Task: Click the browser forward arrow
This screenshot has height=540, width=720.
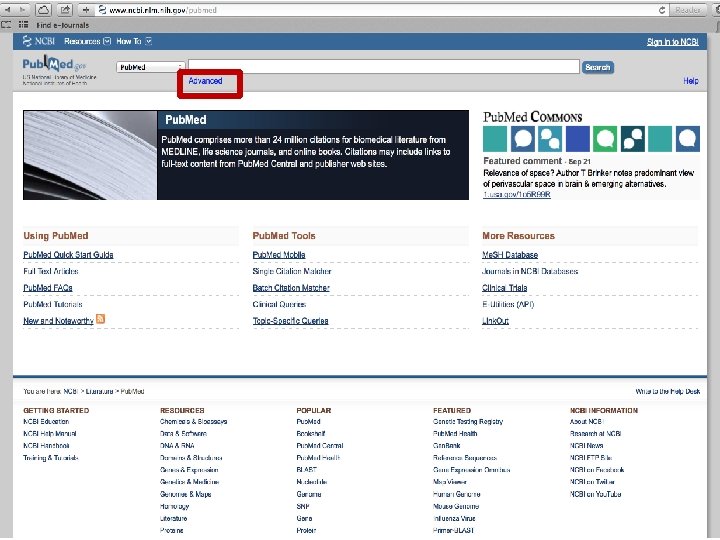Action: click(22, 9)
